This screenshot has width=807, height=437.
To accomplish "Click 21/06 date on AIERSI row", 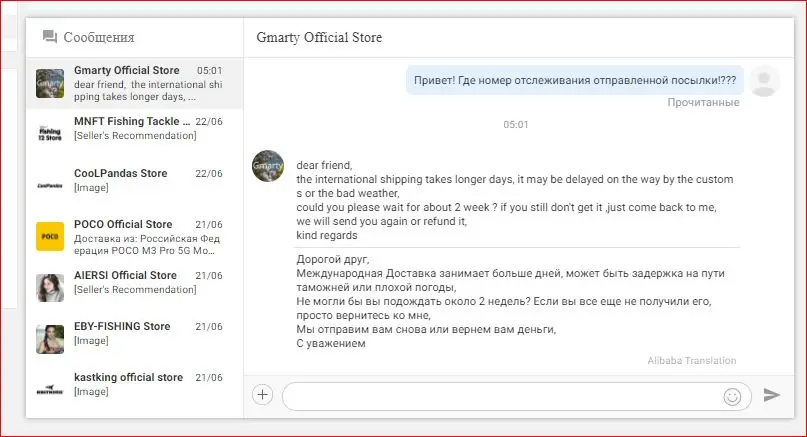I will (209, 275).
